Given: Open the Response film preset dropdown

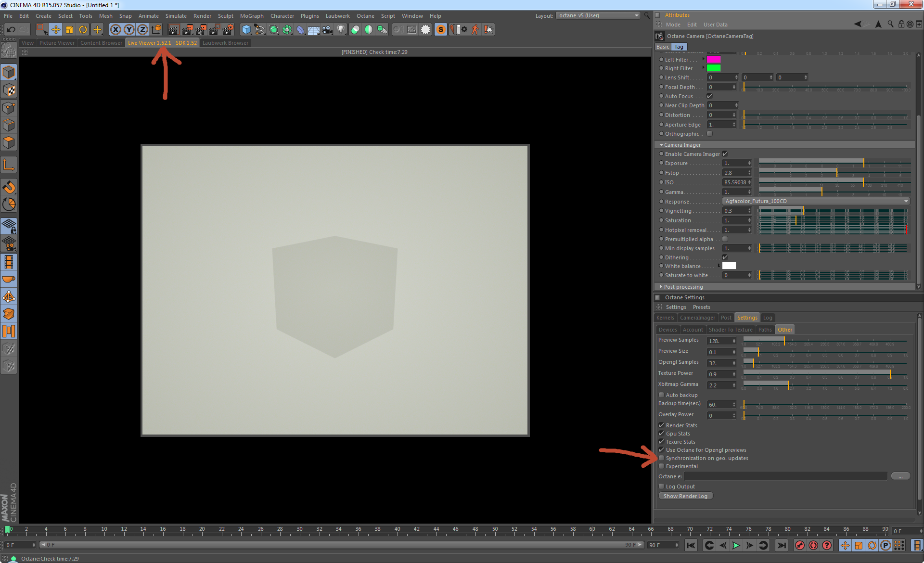Looking at the screenshot, I should (816, 202).
